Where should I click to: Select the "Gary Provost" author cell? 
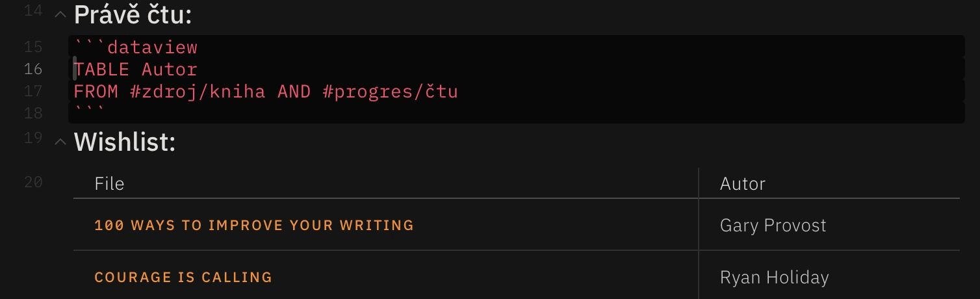tap(773, 226)
